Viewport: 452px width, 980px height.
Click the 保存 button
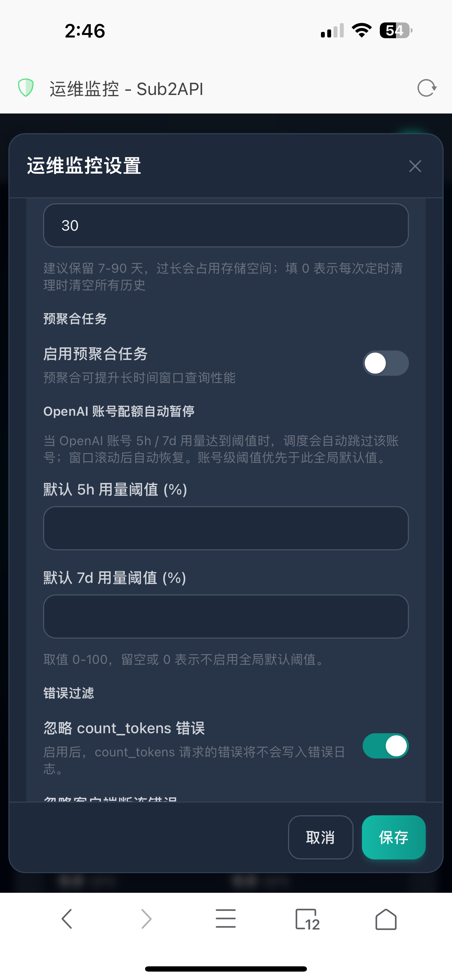coord(394,837)
